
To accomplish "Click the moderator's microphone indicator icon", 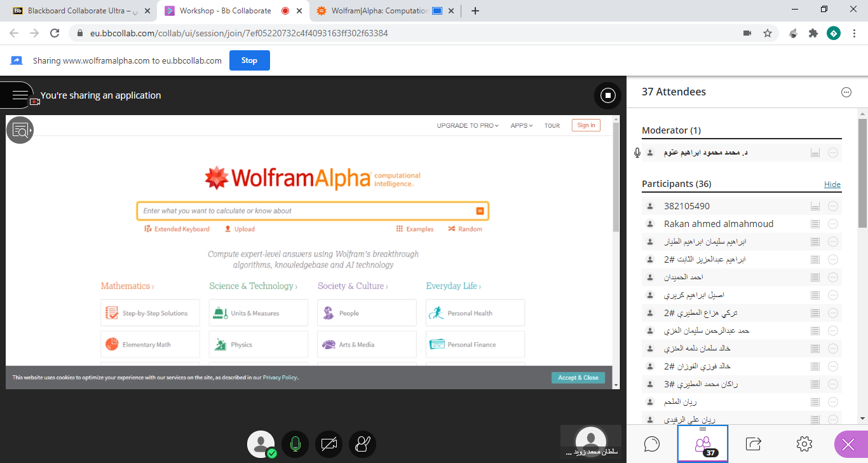I will click(x=637, y=153).
